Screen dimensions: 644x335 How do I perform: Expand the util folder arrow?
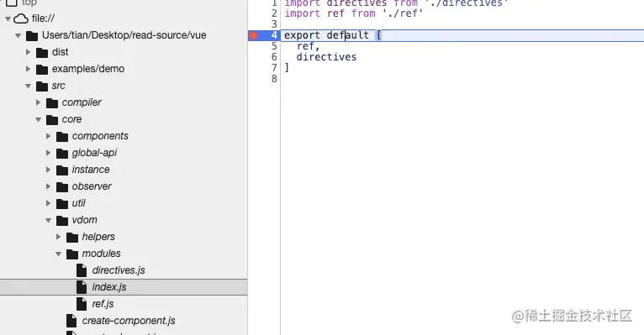click(48, 203)
